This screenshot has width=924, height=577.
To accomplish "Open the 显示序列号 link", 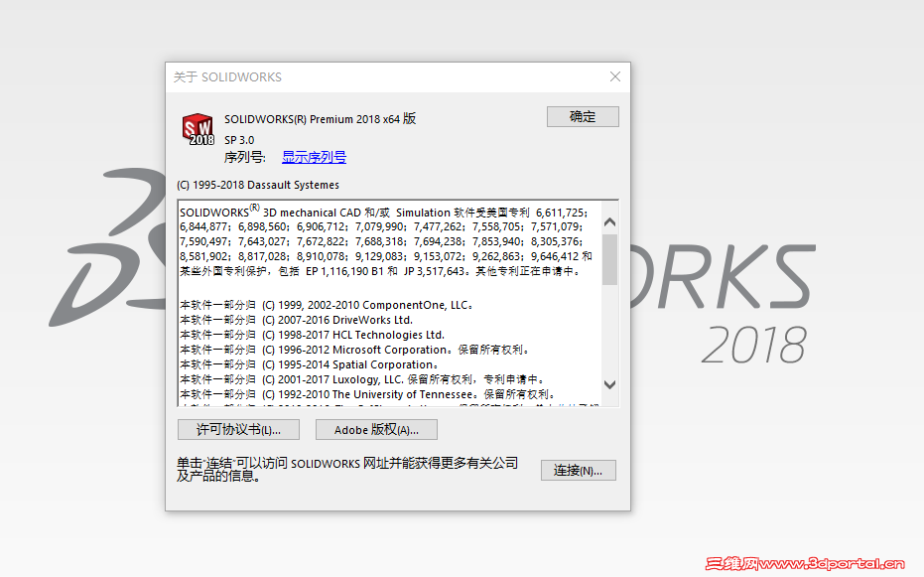I will (314, 157).
